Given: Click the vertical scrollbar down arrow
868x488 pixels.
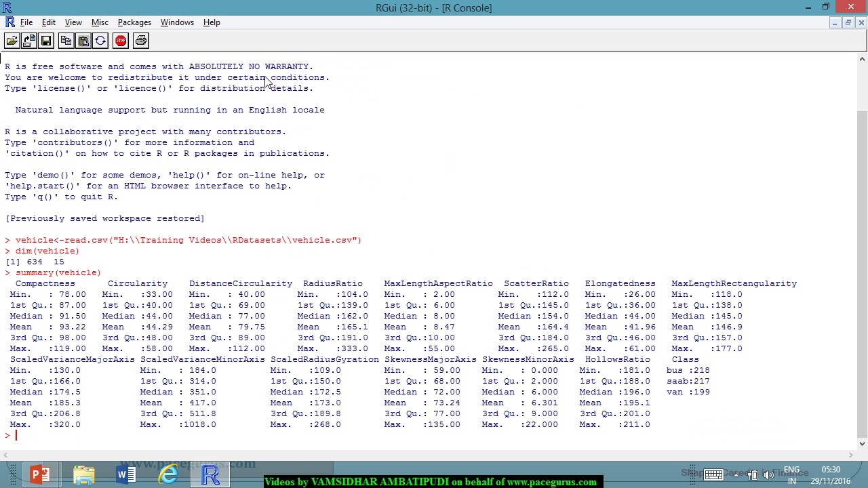Looking at the screenshot, I should [x=862, y=444].
